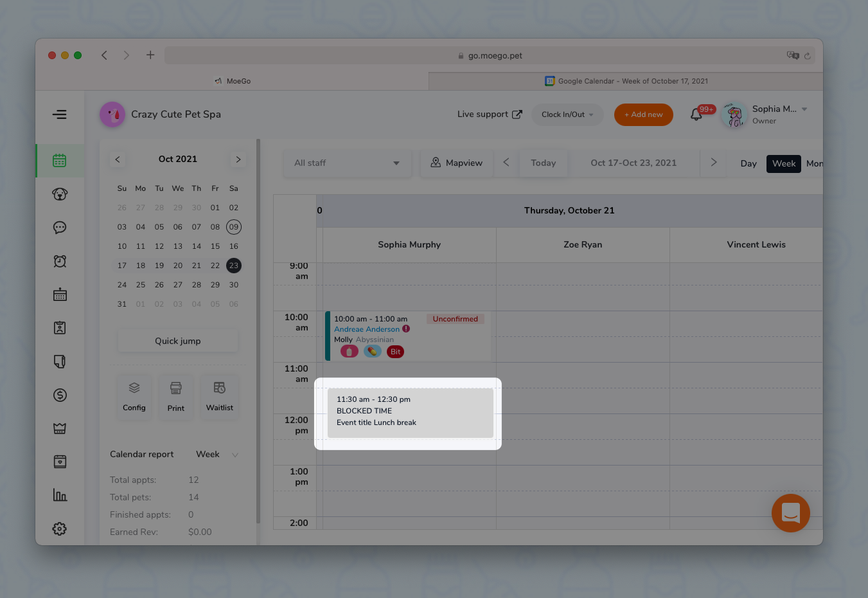
Task: Open the gear settings sidebar icon
Action: [x=60, y=529]
